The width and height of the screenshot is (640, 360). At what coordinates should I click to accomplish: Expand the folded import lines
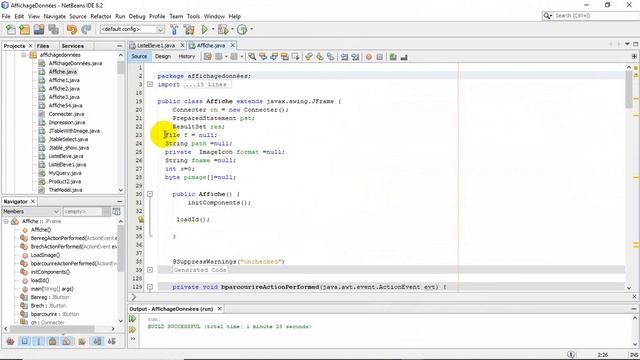coord(150,84)
